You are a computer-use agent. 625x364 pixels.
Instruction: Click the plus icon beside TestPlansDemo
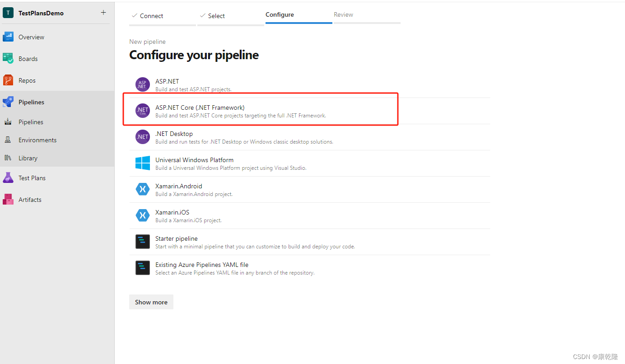[103, 13]
